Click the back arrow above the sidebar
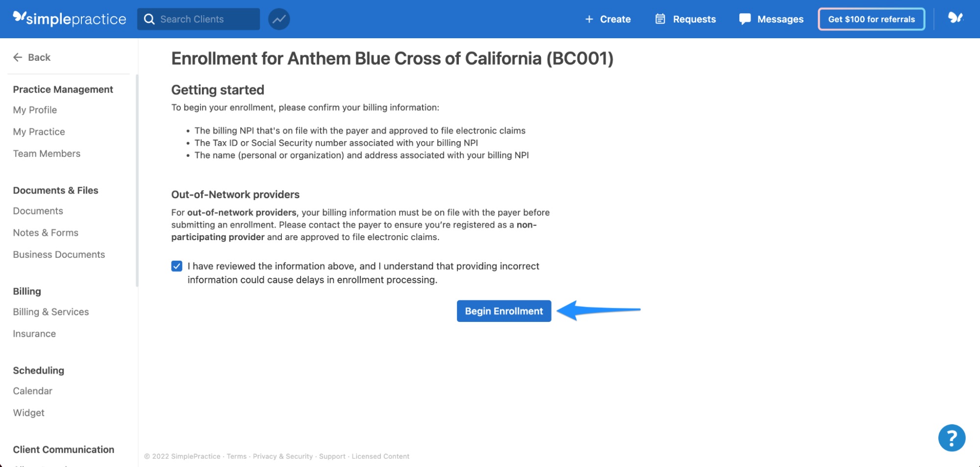 18,57
